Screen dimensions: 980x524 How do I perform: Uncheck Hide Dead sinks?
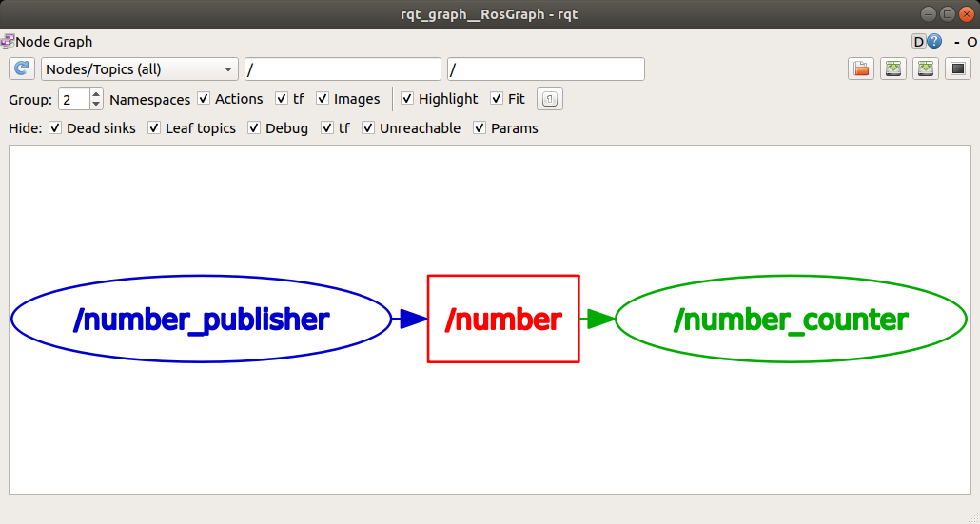click(x=55, y=128)
